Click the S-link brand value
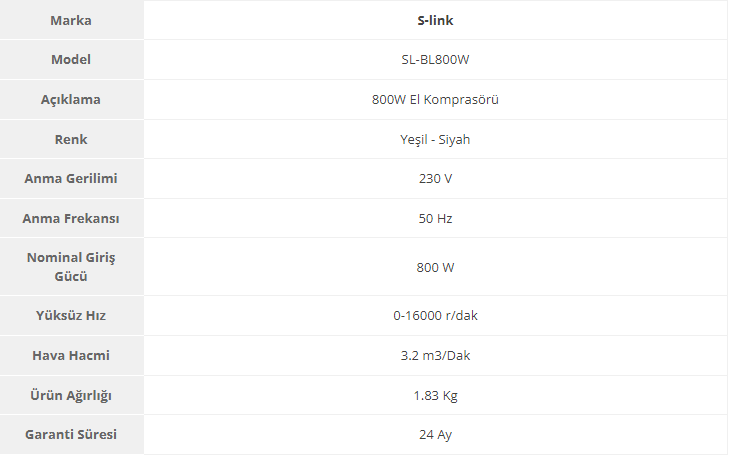The image size is (729, 455). coord(435,20)
